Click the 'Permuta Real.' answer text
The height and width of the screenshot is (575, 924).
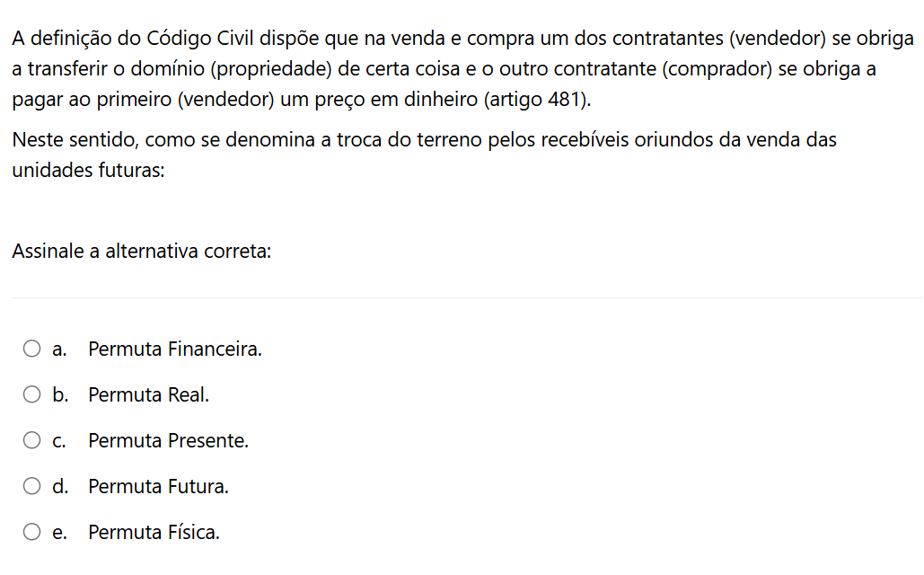(148, 395)
